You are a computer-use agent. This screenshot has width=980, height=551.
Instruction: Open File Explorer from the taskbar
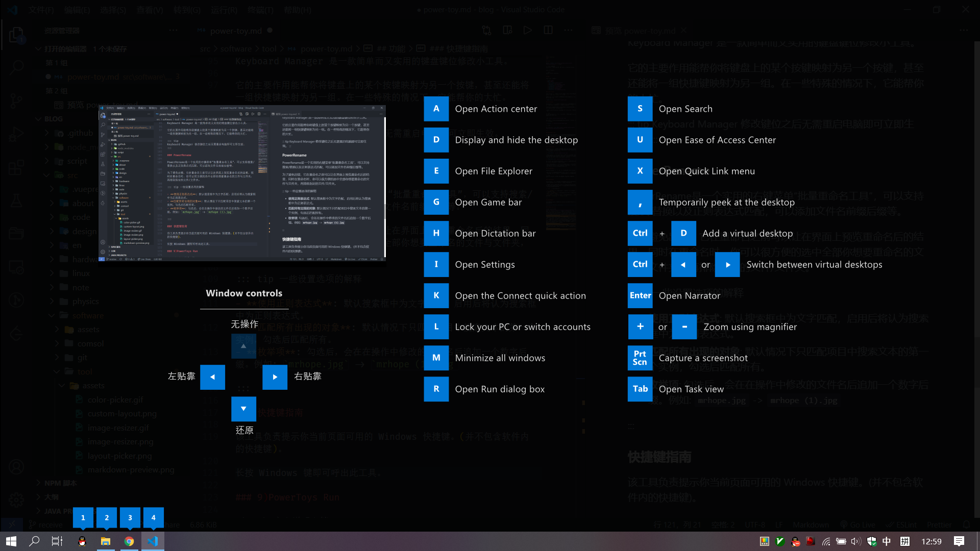pos(106,541)
